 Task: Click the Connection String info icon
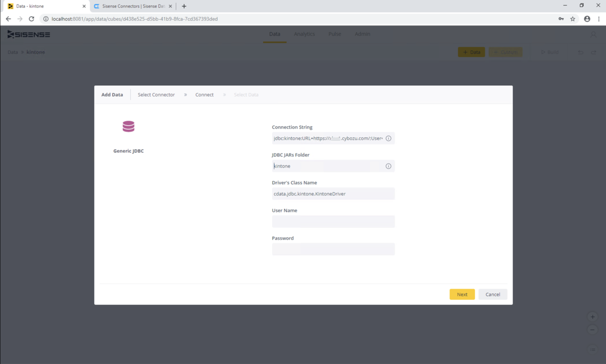(388, 138)
